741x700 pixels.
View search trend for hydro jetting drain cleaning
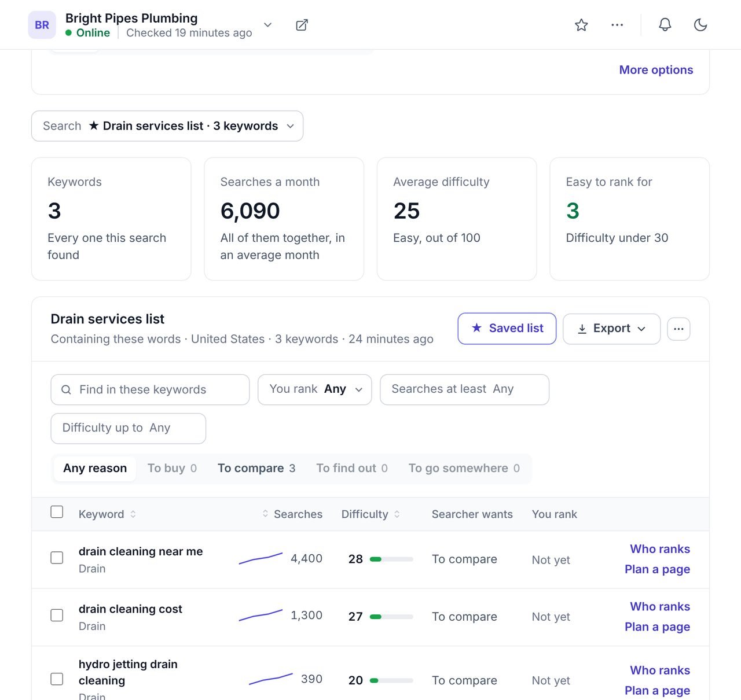pyautogui.click(x=271, y=679)
